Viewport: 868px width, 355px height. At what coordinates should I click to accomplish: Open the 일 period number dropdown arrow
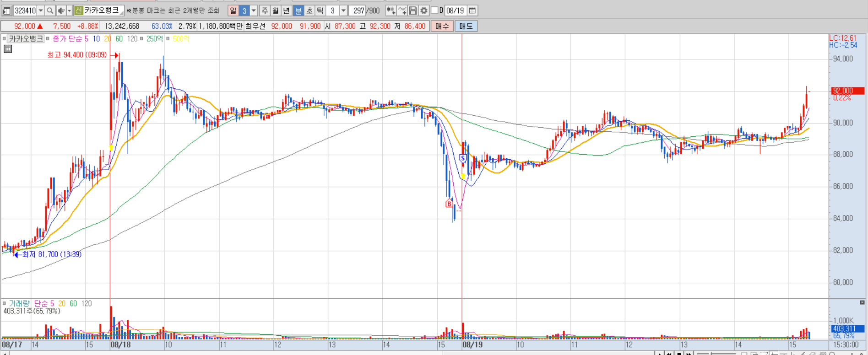pos(254,11)
